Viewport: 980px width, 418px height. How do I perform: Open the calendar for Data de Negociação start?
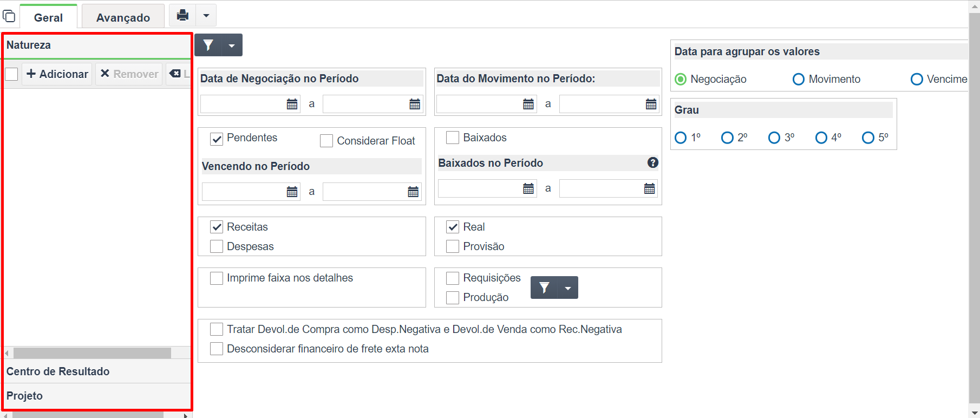(x=292, y=104)
